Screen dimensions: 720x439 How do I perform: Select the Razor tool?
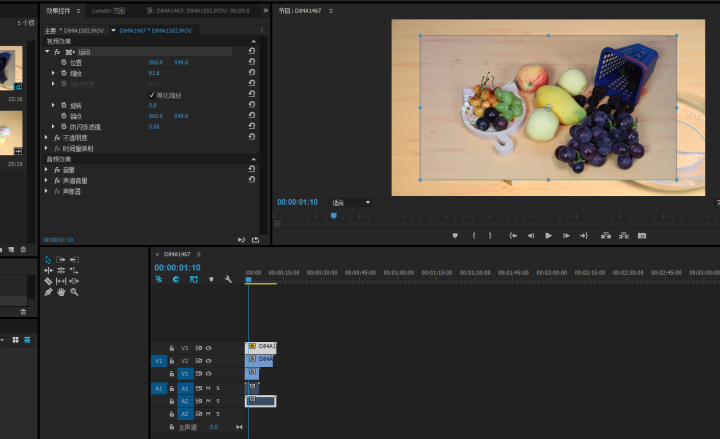click(x=48, y=281)
